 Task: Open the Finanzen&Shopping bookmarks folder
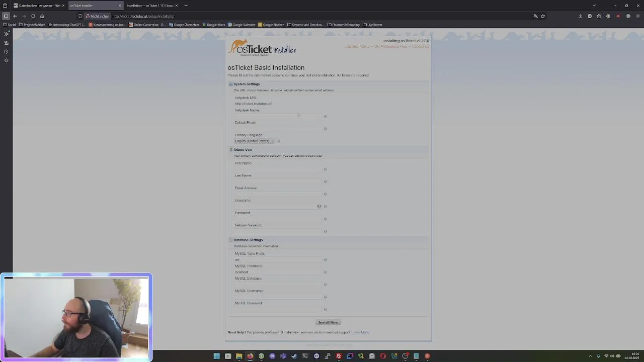point(344,25)
